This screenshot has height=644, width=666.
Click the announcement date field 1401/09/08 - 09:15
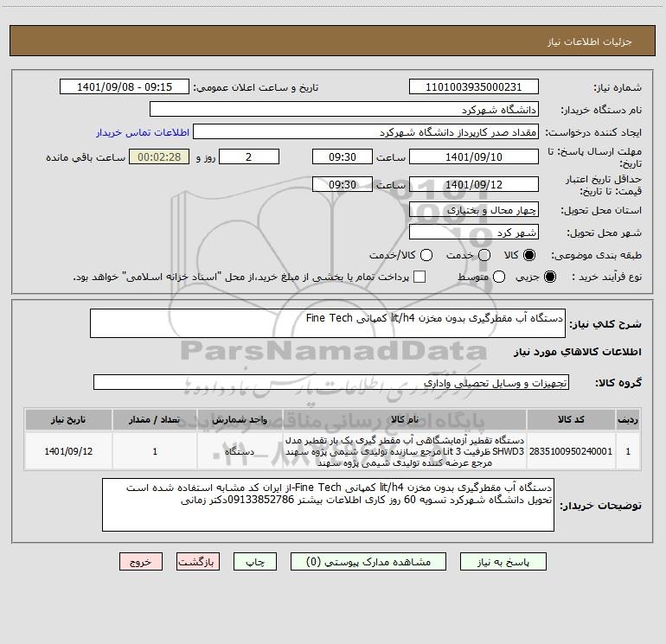[x=125, y=86]
